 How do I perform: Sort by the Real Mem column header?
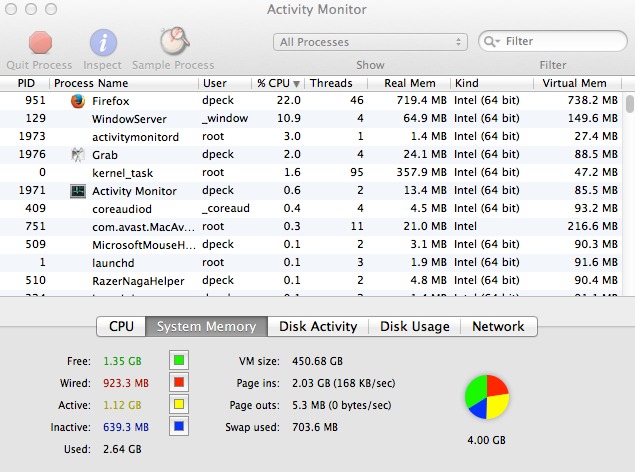click(x=409, y=83)
